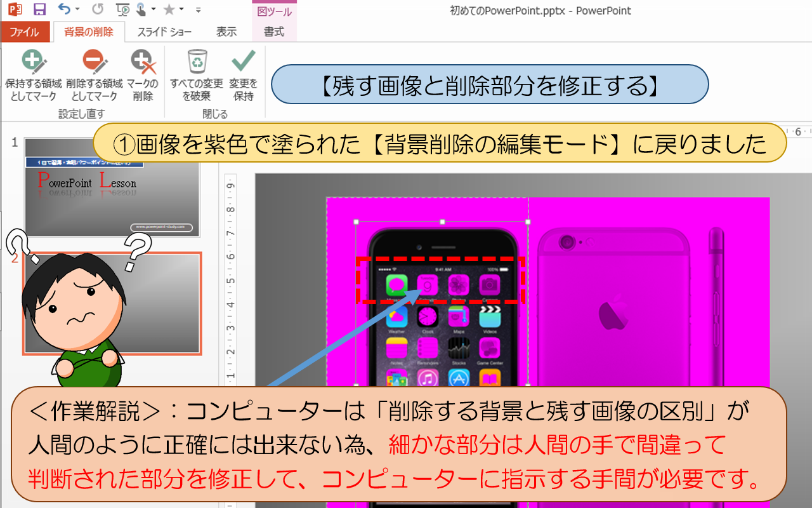This screenshot has width=812, height=508.
Task: Click 変更を保持 checkmark button
Action: point(244,76)
